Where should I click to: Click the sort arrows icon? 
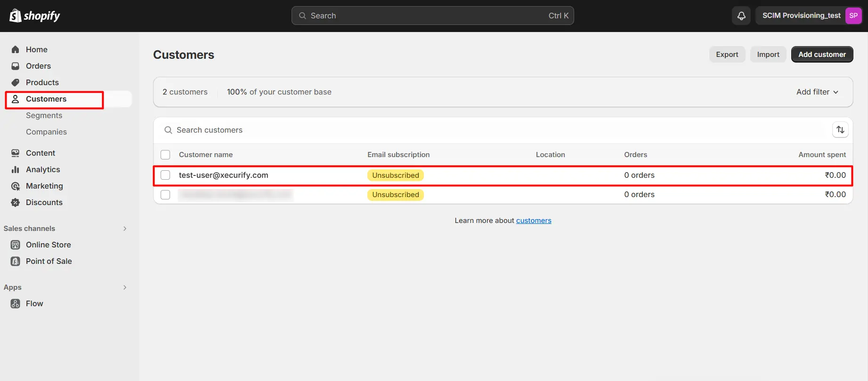pyautogui.click(x=840, y=130)
